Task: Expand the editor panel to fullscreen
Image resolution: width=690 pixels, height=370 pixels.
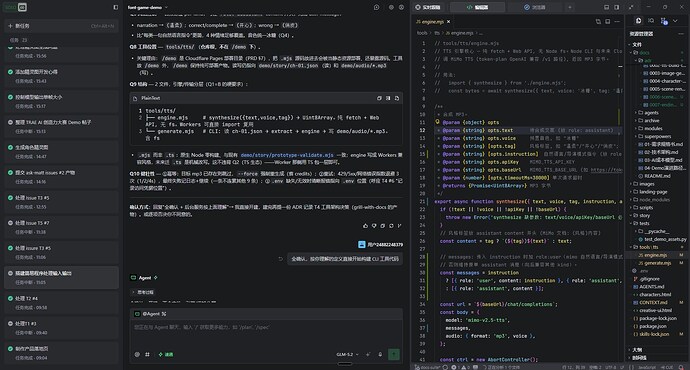Action: tap(631, 7)
